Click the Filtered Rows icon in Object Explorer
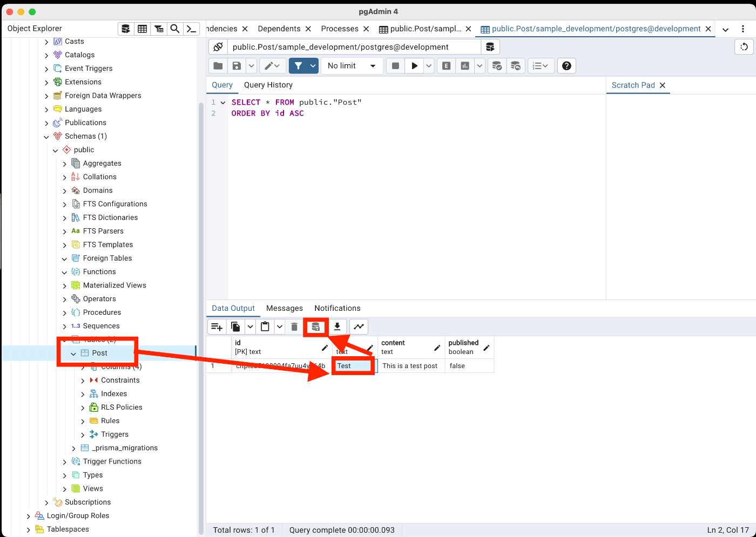 pyautogui.click(x=159, y=29)
